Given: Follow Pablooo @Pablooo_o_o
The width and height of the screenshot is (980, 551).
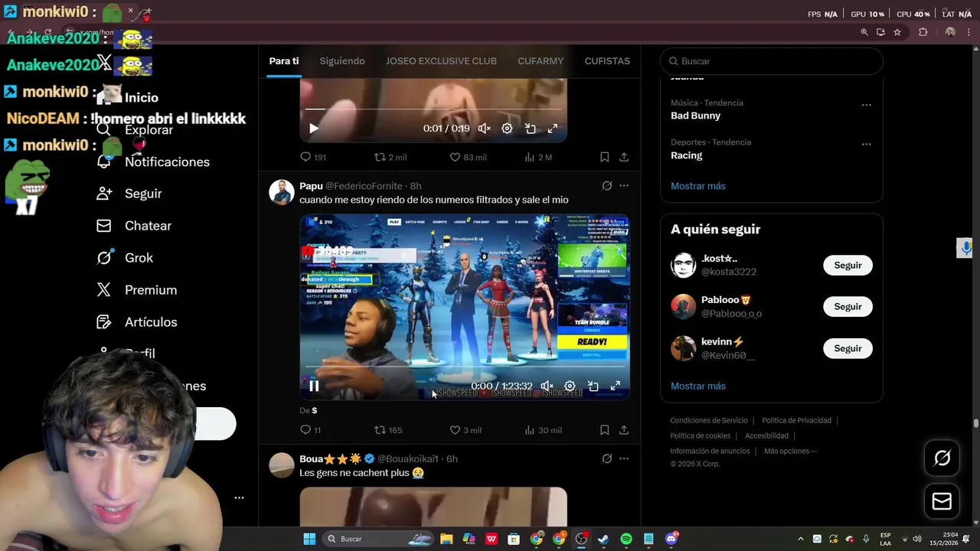Looking at the screenshot, I should (848, 306).
